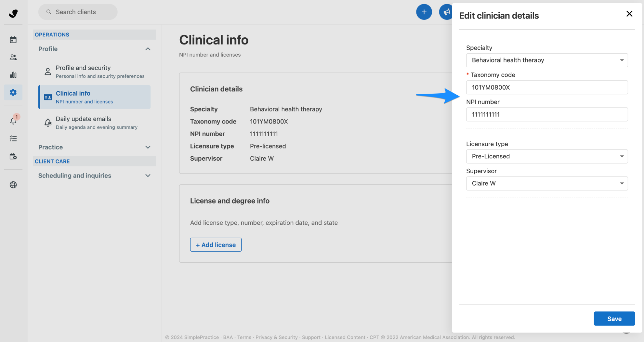Open the clients people icon
644x342 pixels.
click(13, 57)
